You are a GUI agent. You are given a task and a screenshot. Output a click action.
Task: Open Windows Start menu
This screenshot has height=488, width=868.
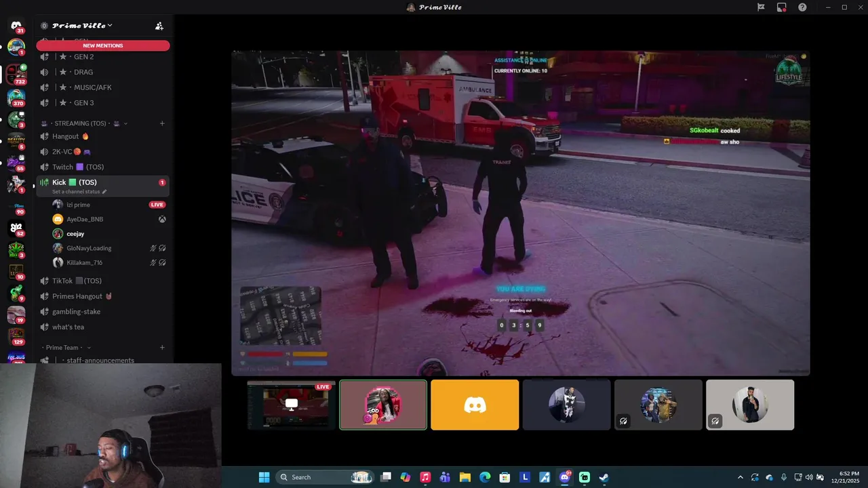click(264, 477)
